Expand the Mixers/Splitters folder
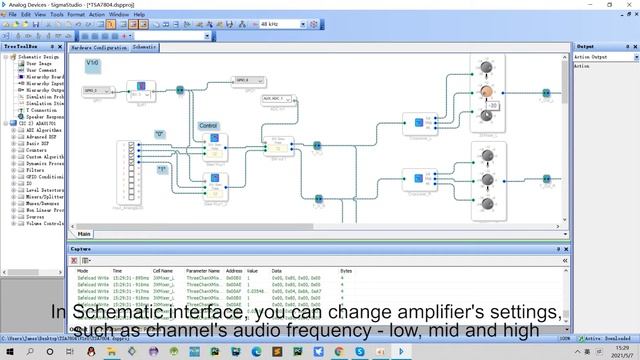 tap(13, 197)
